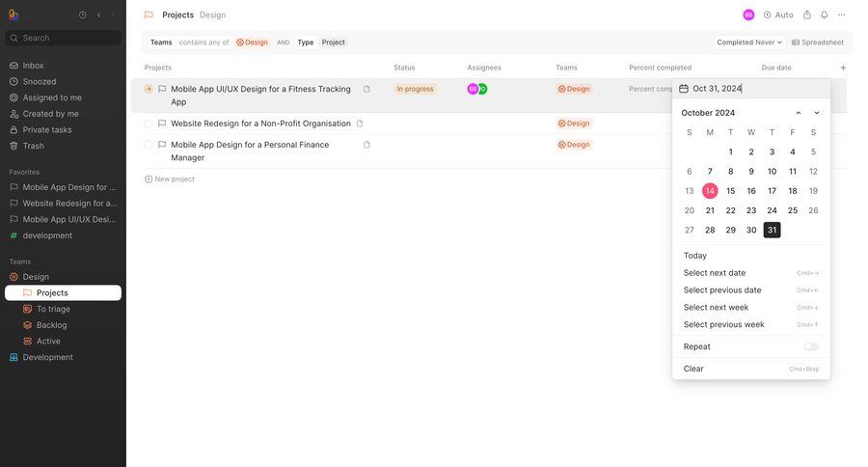The image size is (868, 467).
Task: Open document icon for Fitness Tracking App project
Action: (366, 89)
